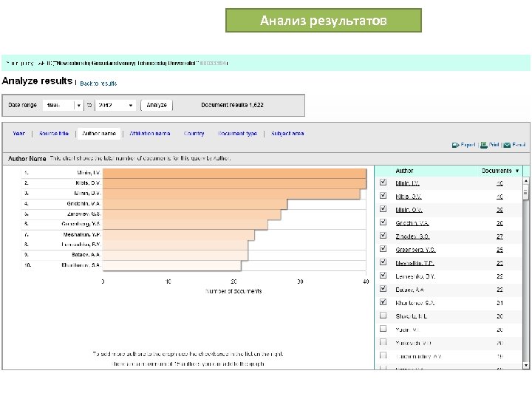Uncheck the Kharitonov, S.A. checkbox
Viewport: 532px width, 399px height.
click(x=383, y=302)
